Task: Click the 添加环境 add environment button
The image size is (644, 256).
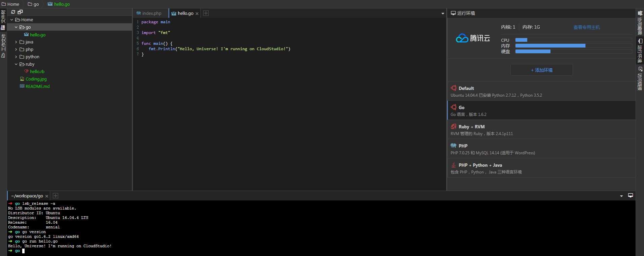Action: (x=541, y=70)
